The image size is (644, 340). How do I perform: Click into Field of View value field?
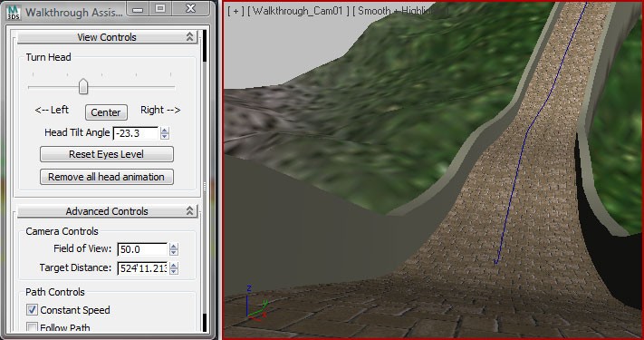(x=142, y=249)
